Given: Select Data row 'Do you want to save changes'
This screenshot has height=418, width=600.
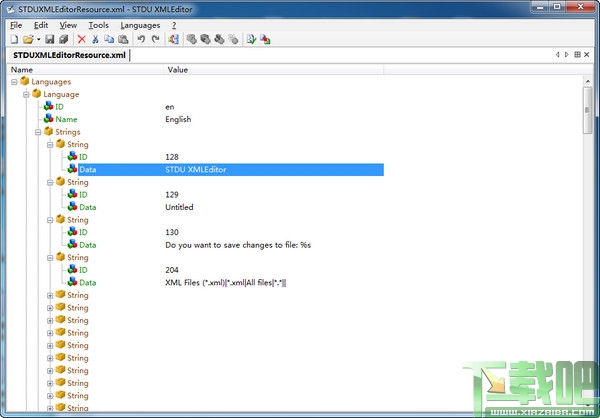Looking at the screenshot, I should [x=88, y=245].
